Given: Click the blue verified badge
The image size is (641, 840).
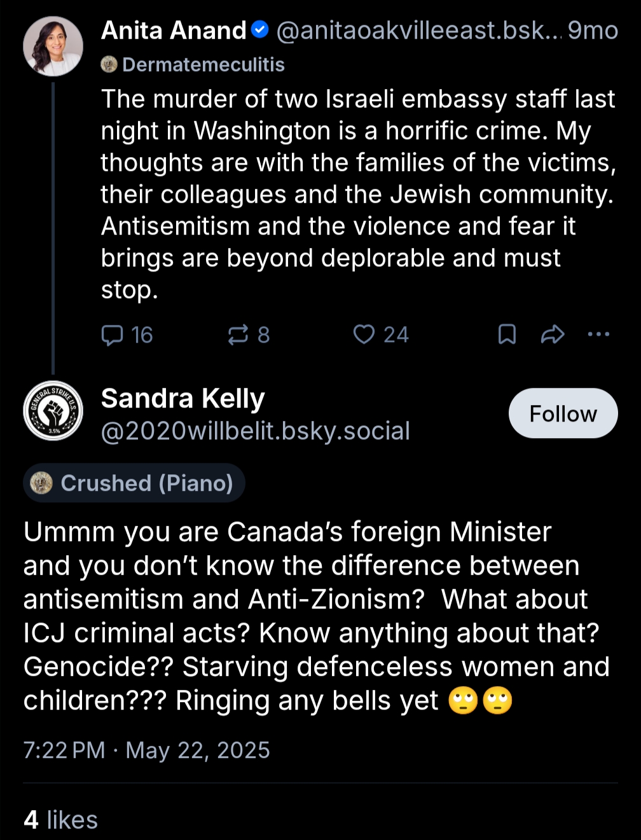Looking at the screenshot, I should pos(260,30).
